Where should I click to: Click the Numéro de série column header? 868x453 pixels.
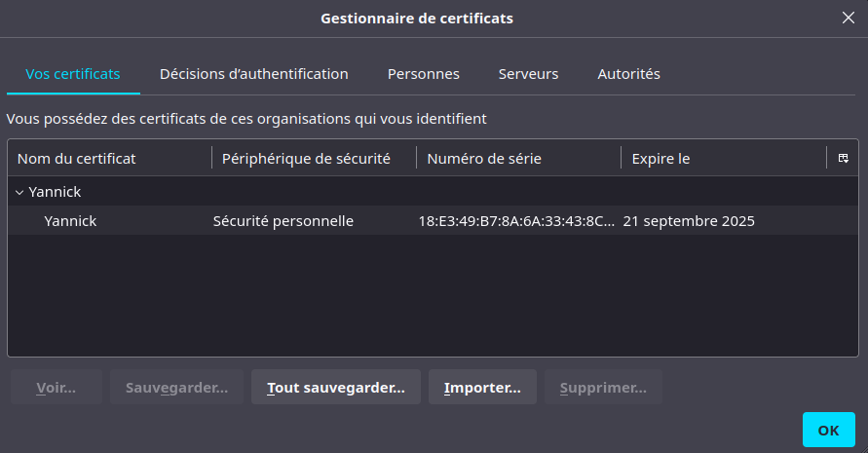click(518, 158)
